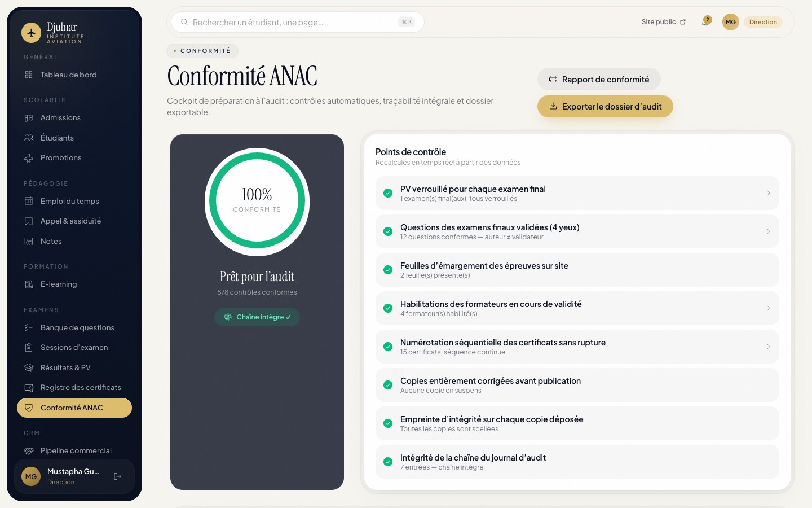Click the printer icon in Rapport de conformité

pyautogui.click(x=553, y=79)
